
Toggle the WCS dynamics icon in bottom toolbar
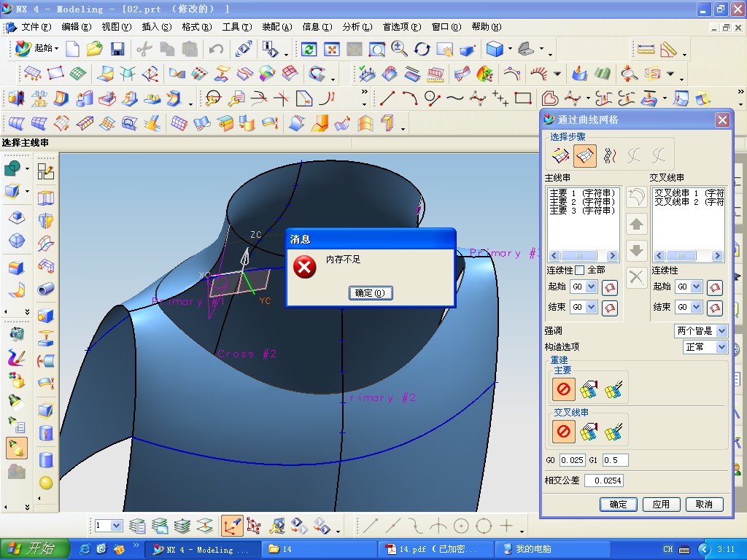point(232,526)
